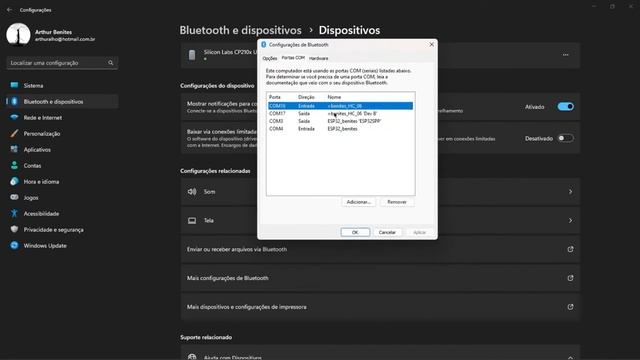Select the Portas COM tab
Viewport: 640px width, 360px height.
point(293,58)
